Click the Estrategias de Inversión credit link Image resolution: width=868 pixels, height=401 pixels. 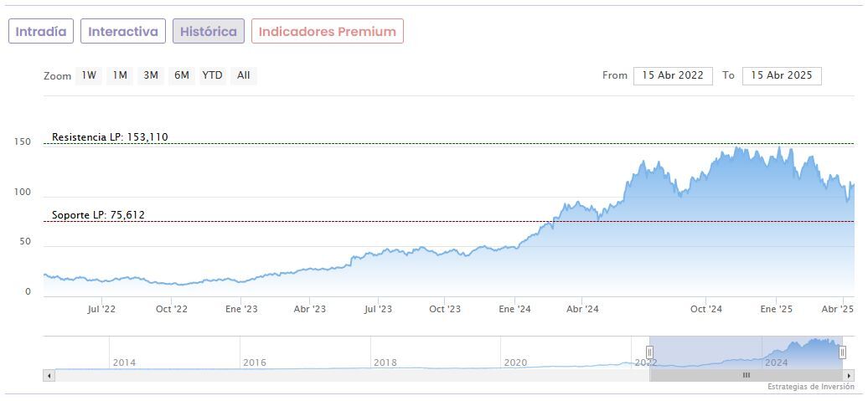tap(810, 387)
